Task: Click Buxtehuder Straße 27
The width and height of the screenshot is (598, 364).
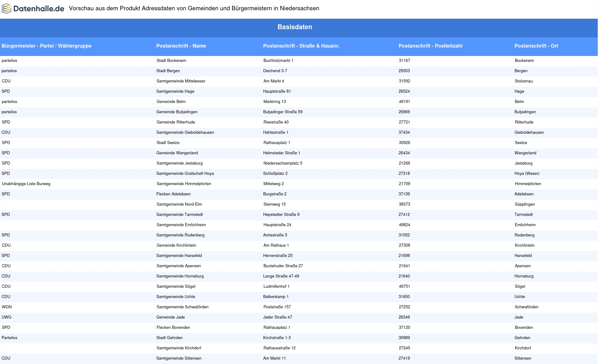Action: point(283,266)
